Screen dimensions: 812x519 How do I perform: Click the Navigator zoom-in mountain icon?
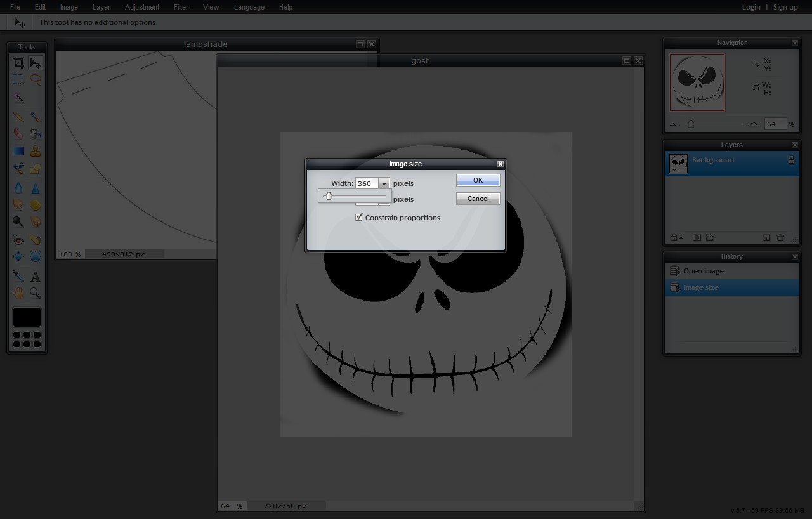tap(752, 124)
